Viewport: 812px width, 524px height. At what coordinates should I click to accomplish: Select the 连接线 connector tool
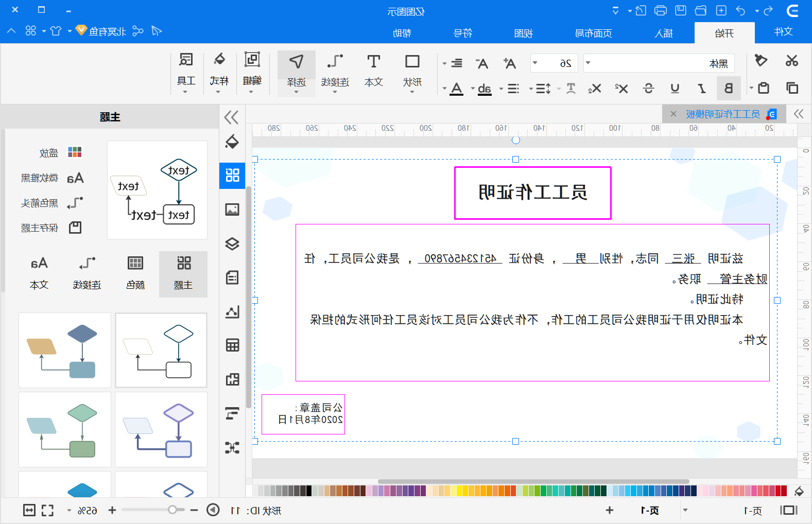tap(335, 74)
